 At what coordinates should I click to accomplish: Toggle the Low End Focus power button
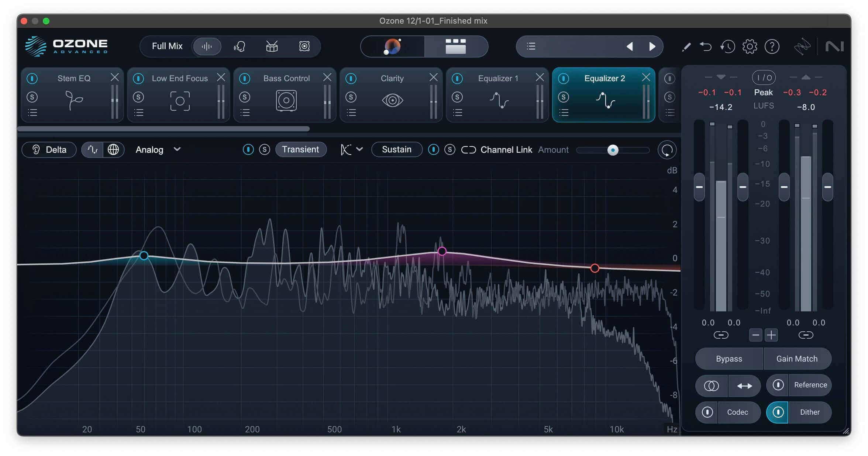pos(138,78)
